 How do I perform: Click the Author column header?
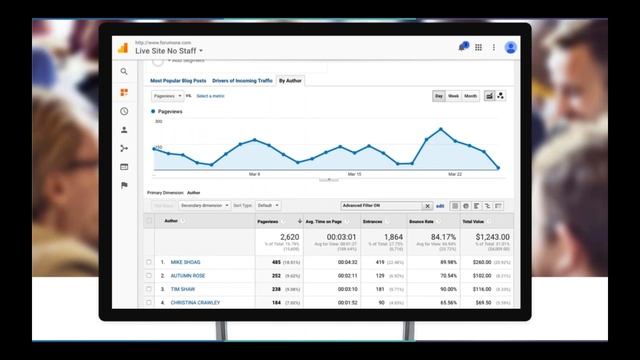tap(171, 221)
